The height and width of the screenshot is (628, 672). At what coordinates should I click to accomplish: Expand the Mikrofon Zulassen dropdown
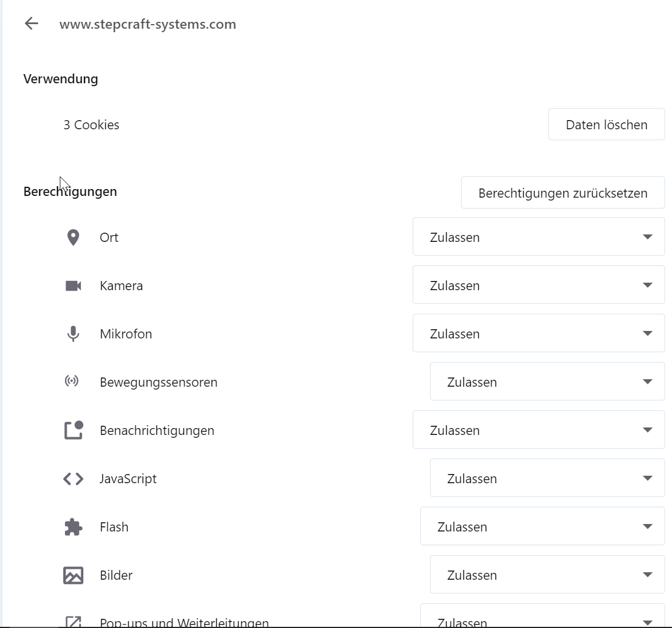(539, 333)
